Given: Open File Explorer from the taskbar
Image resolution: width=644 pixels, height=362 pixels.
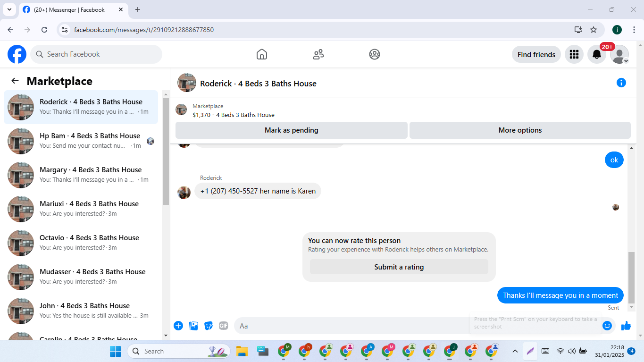Looking at the screenshot, I should tap(242, 351).
